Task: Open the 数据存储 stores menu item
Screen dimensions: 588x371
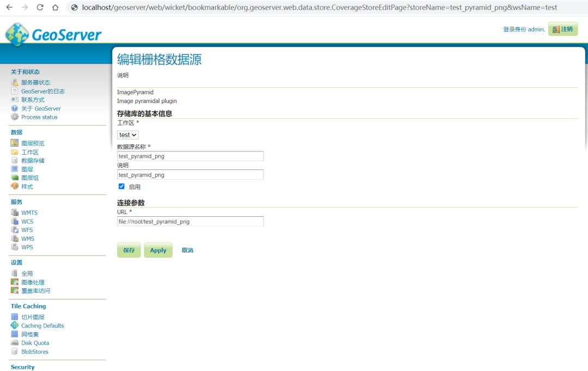Action: 33,161
